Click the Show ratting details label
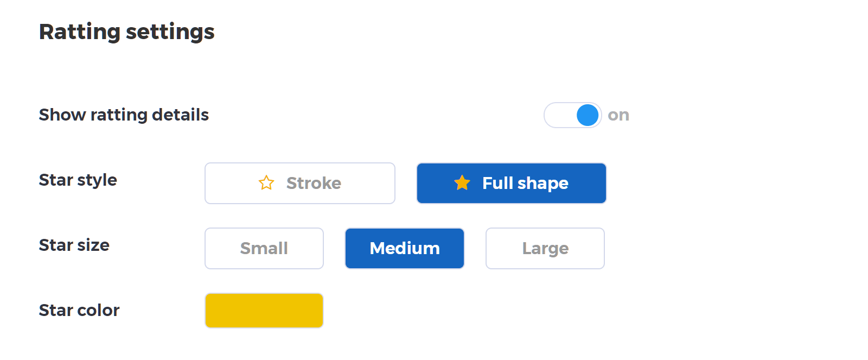 point(124,115)
